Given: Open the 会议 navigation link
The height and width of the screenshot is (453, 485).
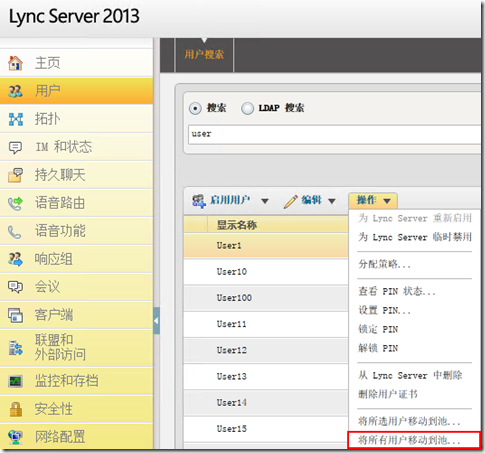Looking at the screenshot, I should click(48, 287).
